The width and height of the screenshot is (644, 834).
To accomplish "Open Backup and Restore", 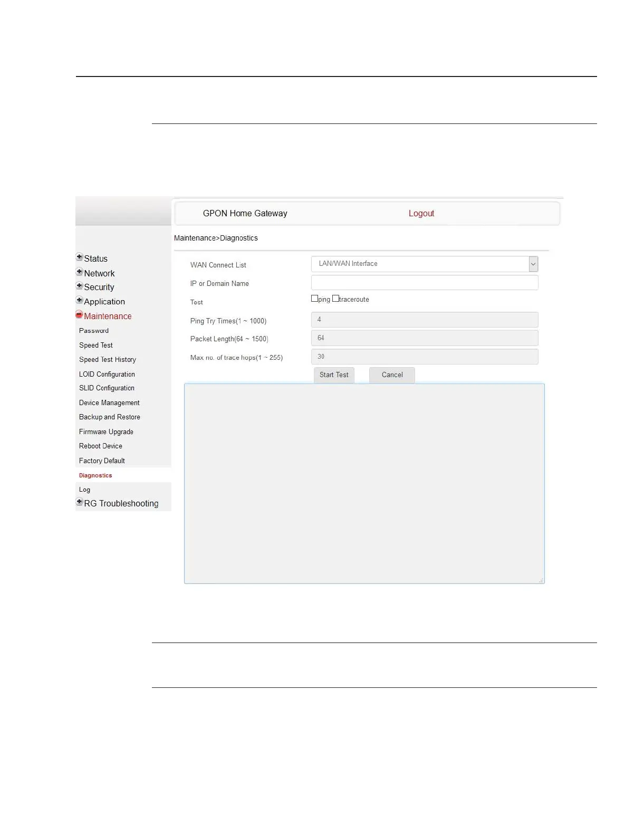I will point(110,417).
